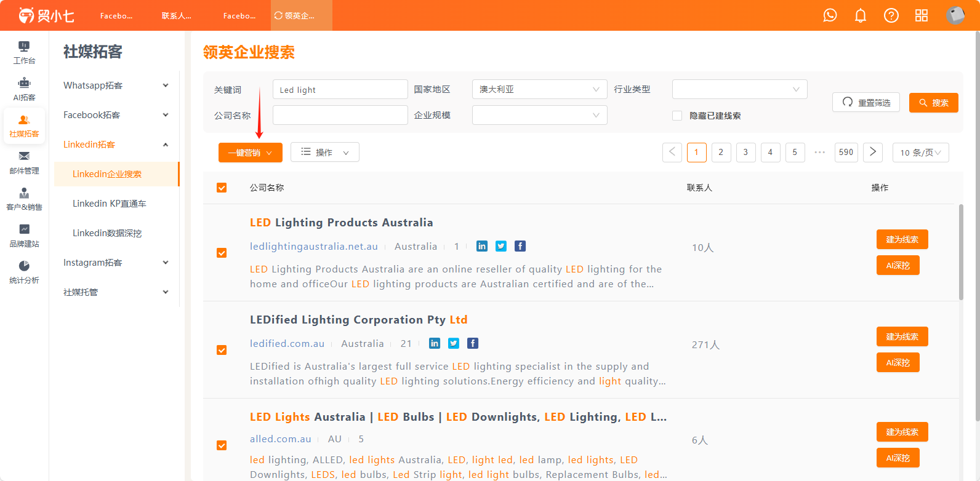This screenshot has width=980, height=481.
Task: Open the ledified.com.au link
Action: point(287,343)
